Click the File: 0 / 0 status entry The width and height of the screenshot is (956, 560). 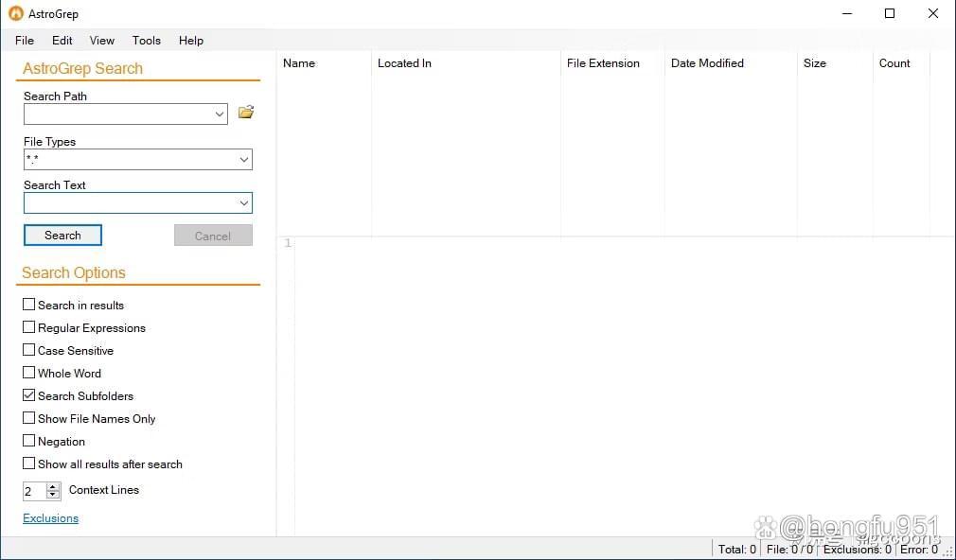[789, 549]
